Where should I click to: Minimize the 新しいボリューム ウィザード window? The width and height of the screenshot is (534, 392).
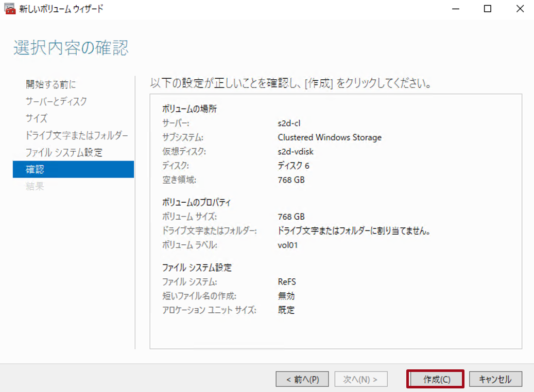click(455, 9)
